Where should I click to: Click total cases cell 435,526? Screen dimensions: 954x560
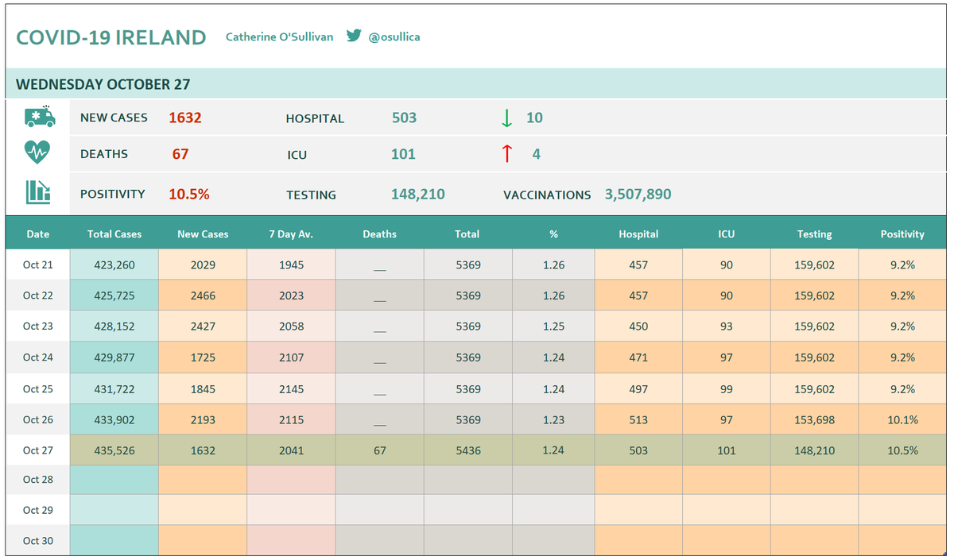[x=114, y=450]
